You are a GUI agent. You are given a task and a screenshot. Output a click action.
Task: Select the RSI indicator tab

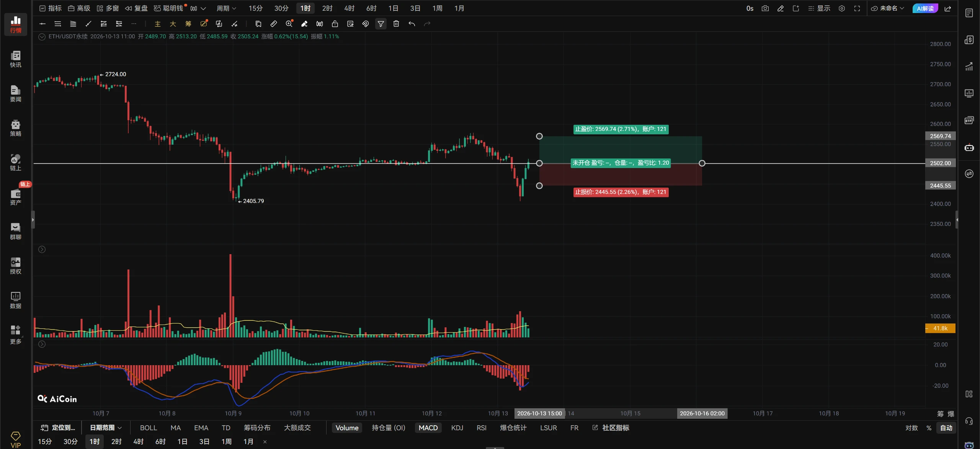[x=482, y=428]
